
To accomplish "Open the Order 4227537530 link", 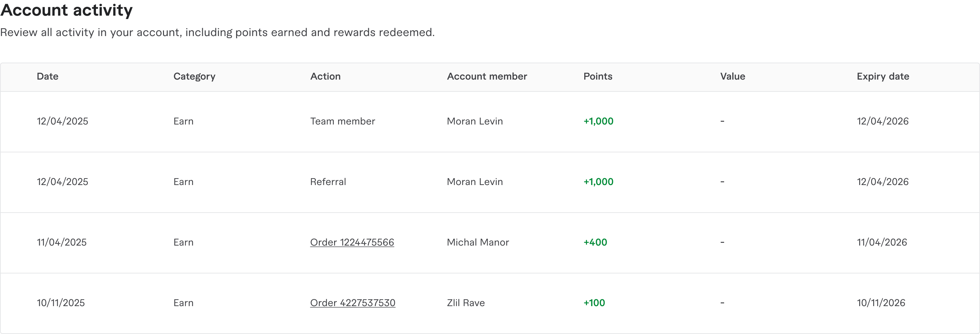I will (353, 303).
